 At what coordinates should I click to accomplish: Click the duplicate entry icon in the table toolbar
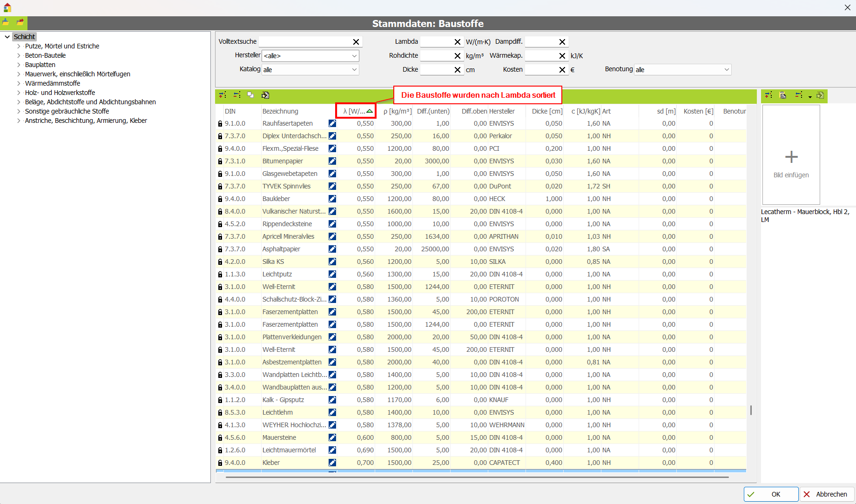click(250, 95)
